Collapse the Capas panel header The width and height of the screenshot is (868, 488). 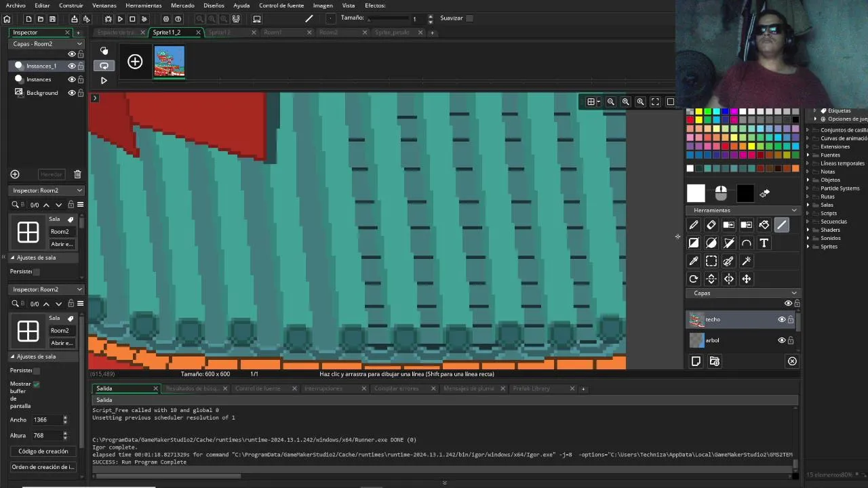794,293
